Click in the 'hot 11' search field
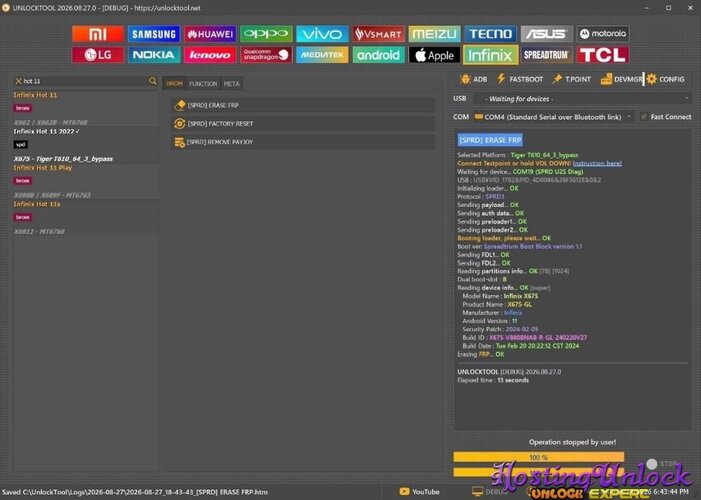Image resolution: width=701 pixels, height=500 pixels. [x=85, y=81]
